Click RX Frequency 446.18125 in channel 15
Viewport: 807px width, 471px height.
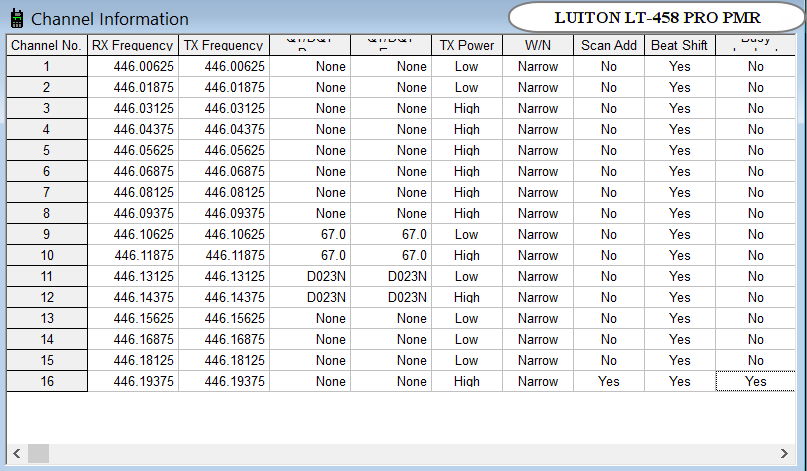(x=133, y=360)
